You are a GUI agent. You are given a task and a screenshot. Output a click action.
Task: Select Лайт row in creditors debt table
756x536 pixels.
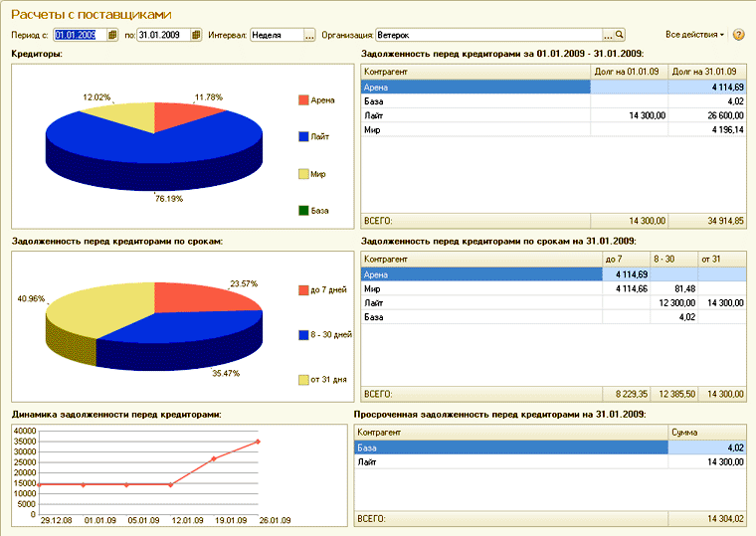pyautogui.click(x=475, y=115)
